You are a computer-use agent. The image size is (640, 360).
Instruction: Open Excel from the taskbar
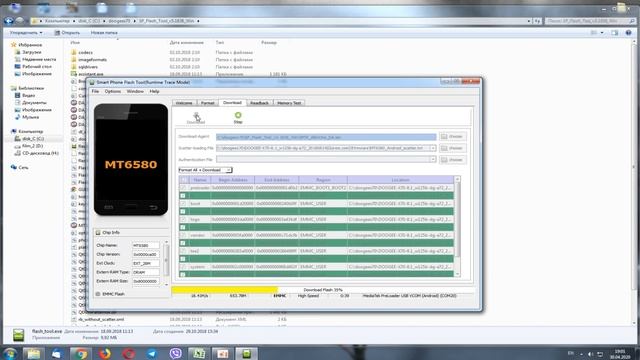[x=199, y=353]
